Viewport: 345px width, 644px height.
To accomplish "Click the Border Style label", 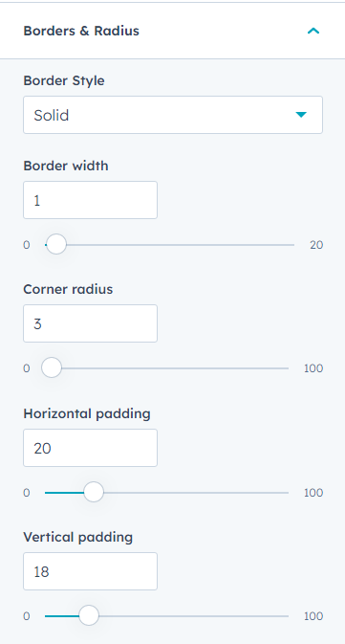I will [x=64, y=81].
